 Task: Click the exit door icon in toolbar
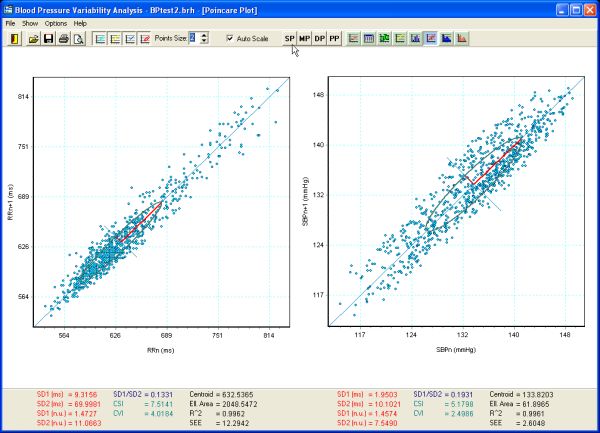point(14,39)
